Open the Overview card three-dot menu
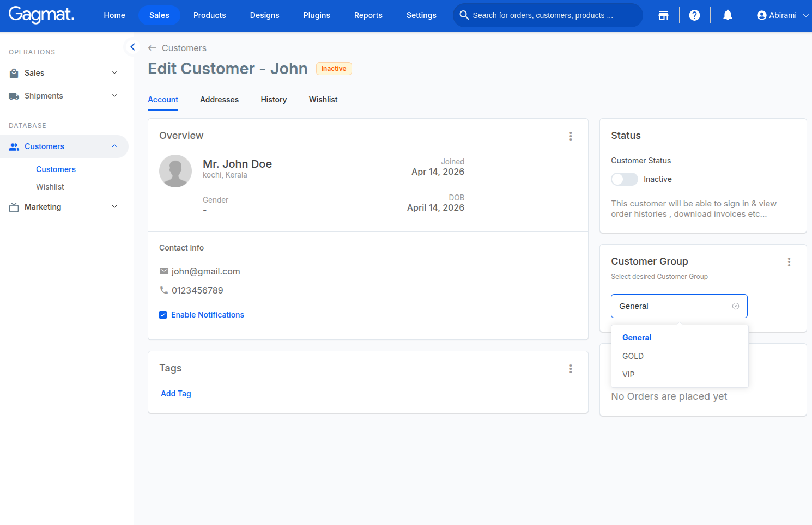 click(571, 136)
